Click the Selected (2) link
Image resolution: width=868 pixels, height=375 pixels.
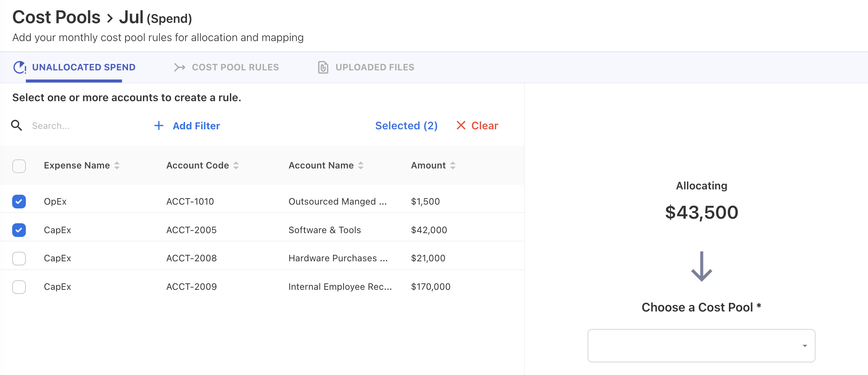click(406, 126)
